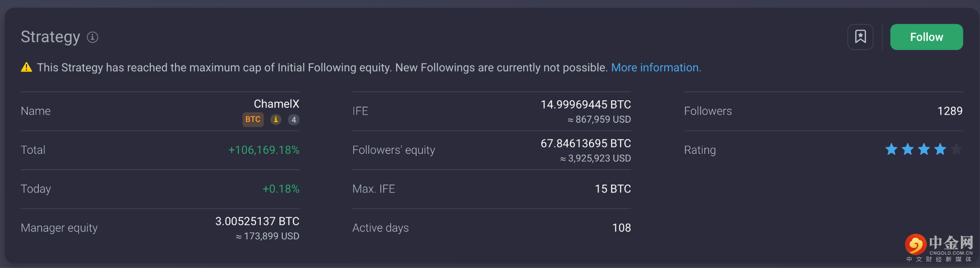980x268 pixels.
Task: Click the +106,169.18% total return value
Action: click(264, 150)
